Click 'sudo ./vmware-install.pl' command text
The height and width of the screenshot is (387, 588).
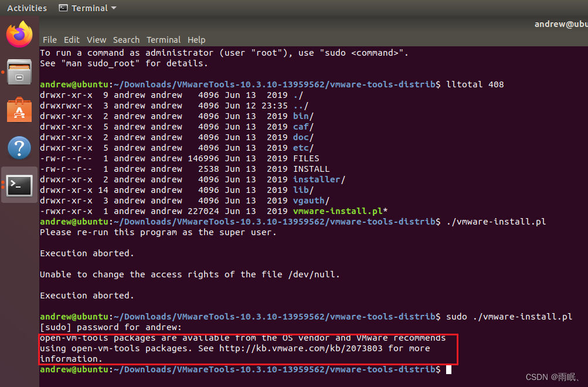coord(509,317)
